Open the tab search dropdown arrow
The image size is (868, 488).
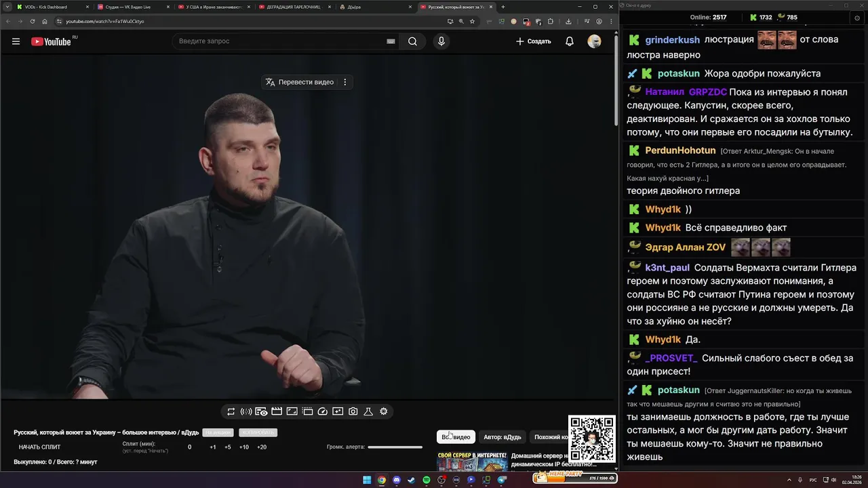tap(6, 7)
